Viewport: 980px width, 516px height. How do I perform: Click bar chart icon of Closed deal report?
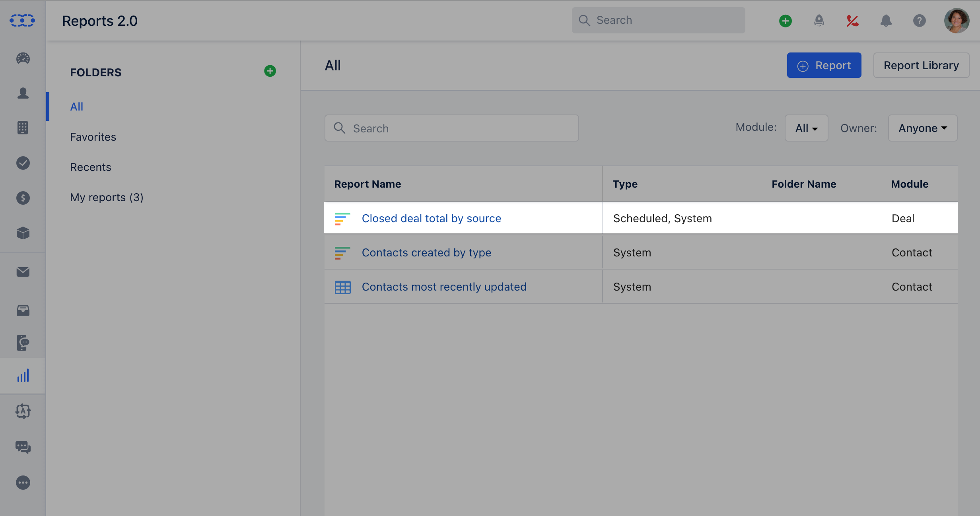[x=342, y=219]
